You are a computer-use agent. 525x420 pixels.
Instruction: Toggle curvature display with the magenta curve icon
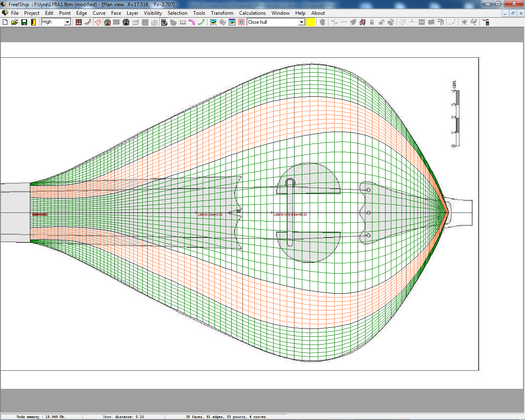click(x=192, y=22)
